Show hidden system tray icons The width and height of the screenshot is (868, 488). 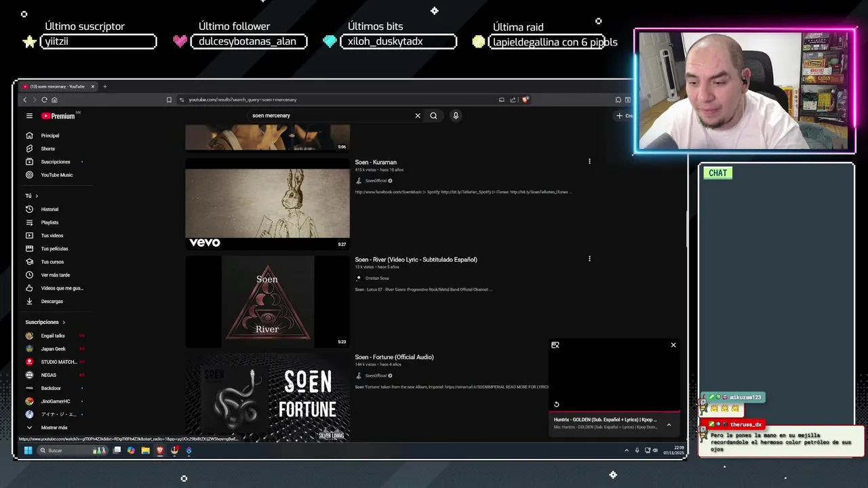(627, 451)
